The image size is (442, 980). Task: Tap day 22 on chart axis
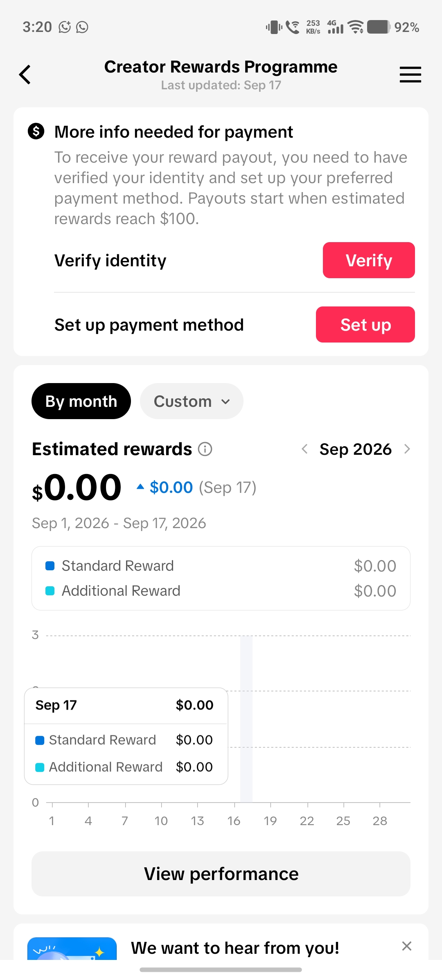click(307, 821)
